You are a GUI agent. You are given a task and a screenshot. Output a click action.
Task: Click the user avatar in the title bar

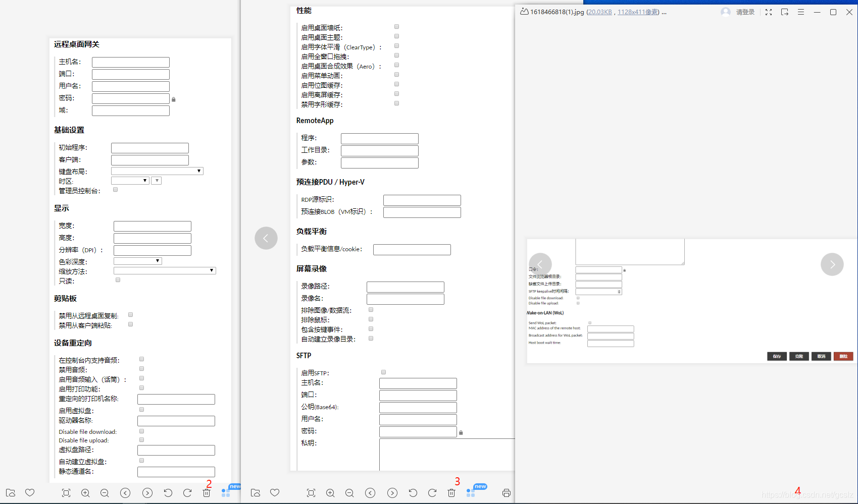[726, 12]
